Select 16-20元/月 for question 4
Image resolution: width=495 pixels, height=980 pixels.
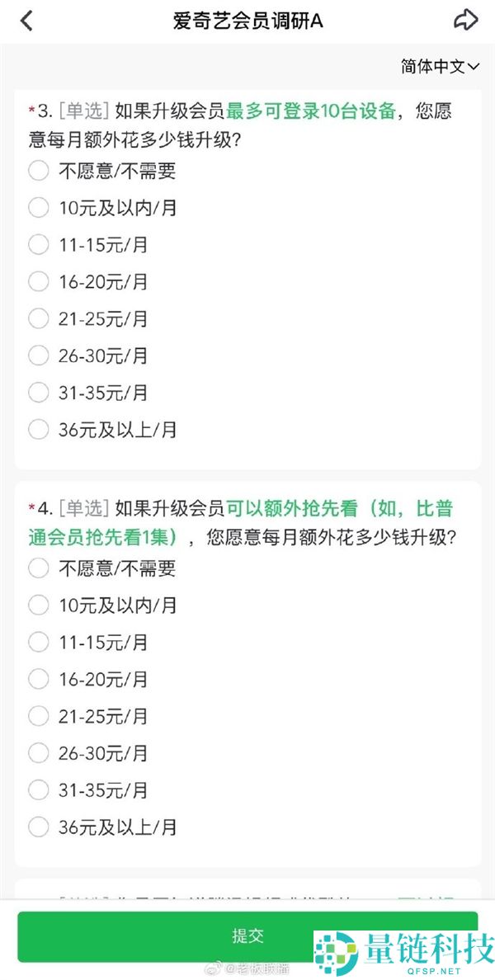click(38, 680)
